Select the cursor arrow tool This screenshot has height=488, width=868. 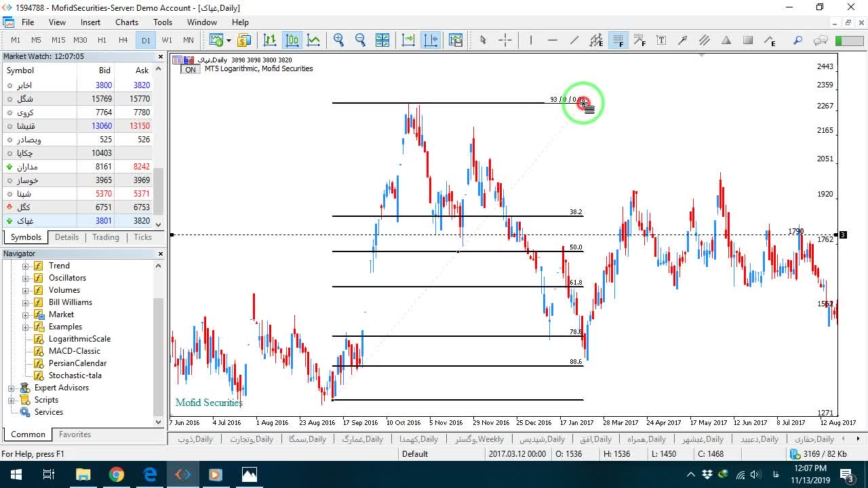tap(483, 40)
